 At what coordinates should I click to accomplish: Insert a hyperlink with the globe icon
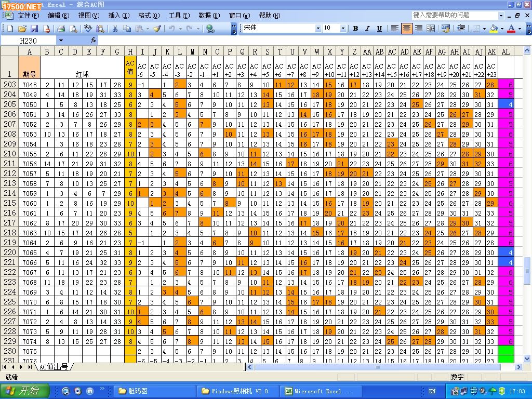pyautogui.click(x=210, y=29)
